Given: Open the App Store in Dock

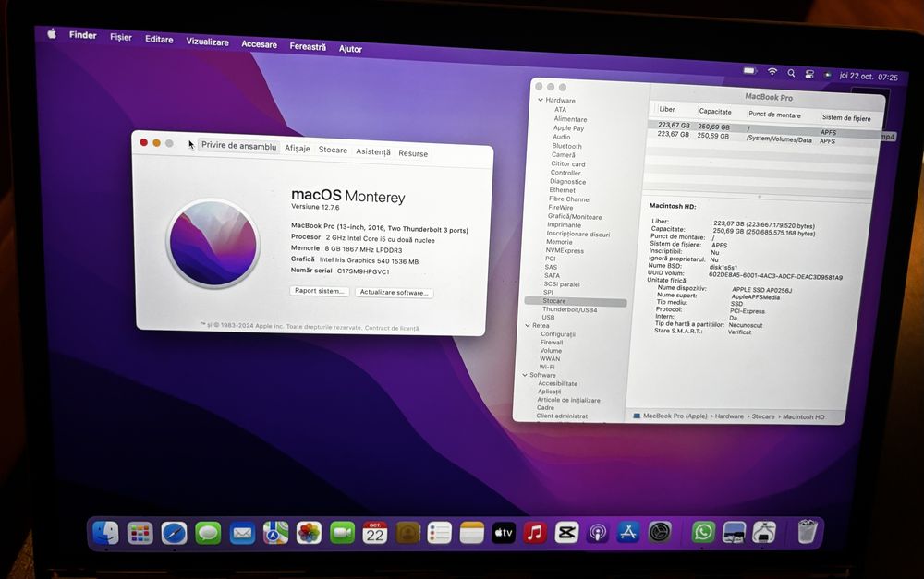Looking at the screenshot, I should (x=628, y=533).
